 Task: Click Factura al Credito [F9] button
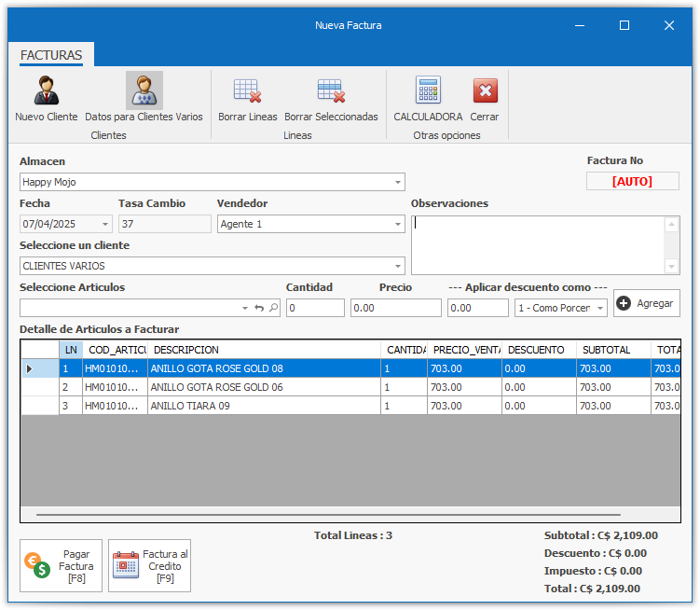(149, 566)
